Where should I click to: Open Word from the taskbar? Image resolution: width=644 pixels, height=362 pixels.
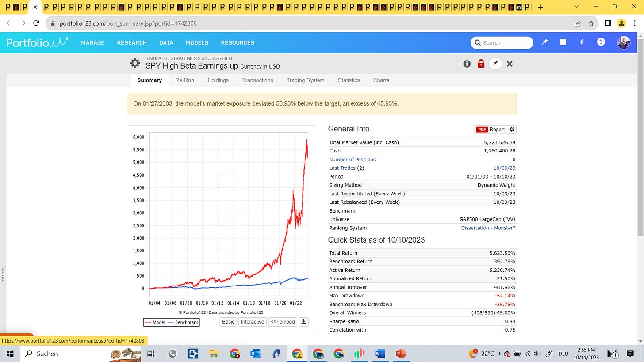click(380, 354)
